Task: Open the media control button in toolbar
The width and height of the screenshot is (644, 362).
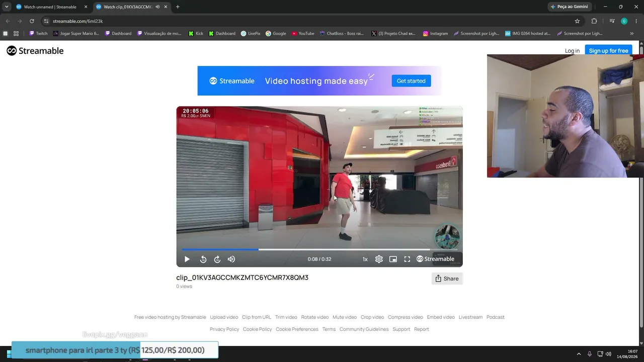Action: pyautogui.click(x=612, y=21)
